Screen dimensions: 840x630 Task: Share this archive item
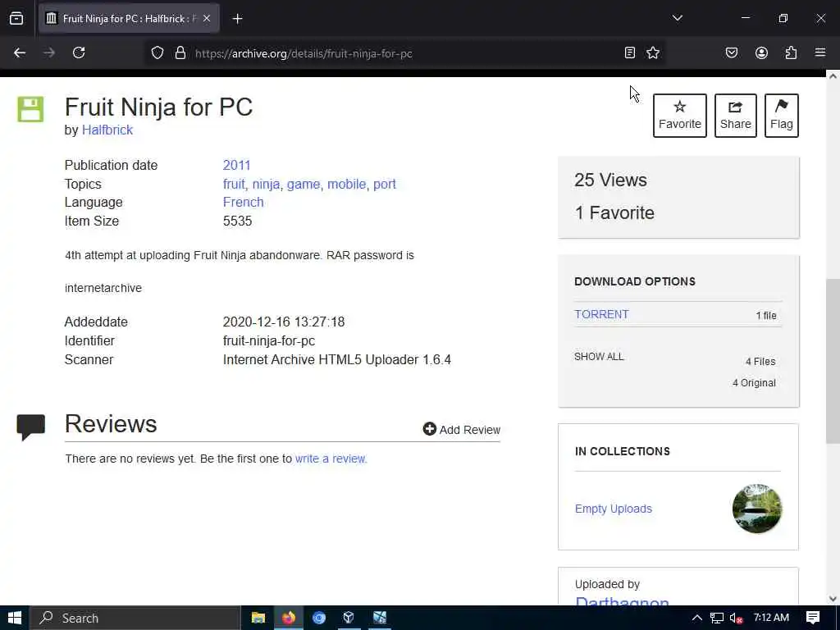[736, 116]
